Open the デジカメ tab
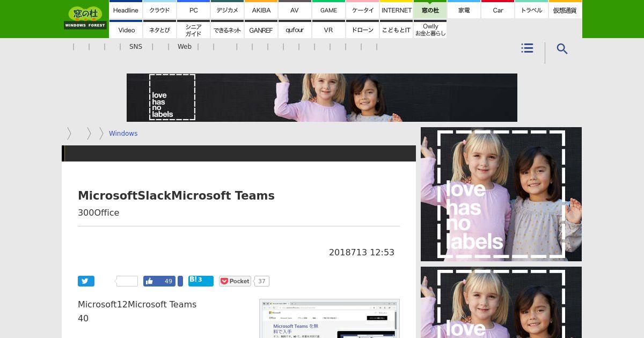 pyautogui.click(x=227, y=10)
